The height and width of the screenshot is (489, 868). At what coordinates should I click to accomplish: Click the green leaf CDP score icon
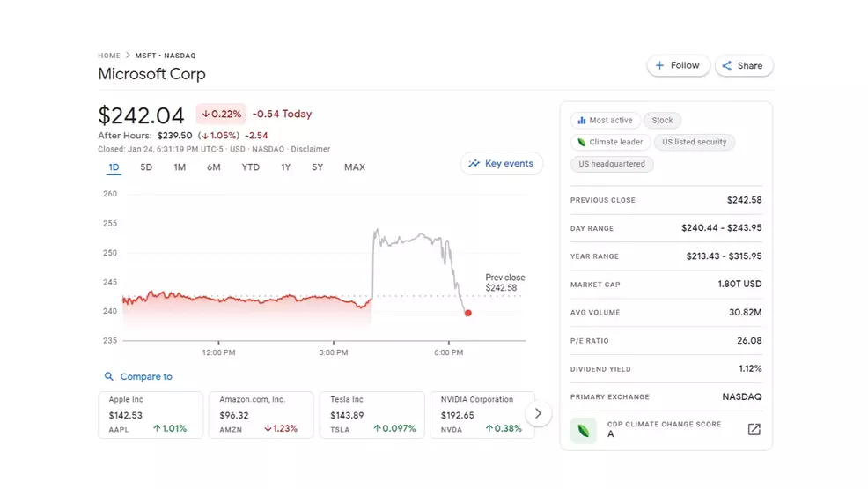[x=583, y=430]
